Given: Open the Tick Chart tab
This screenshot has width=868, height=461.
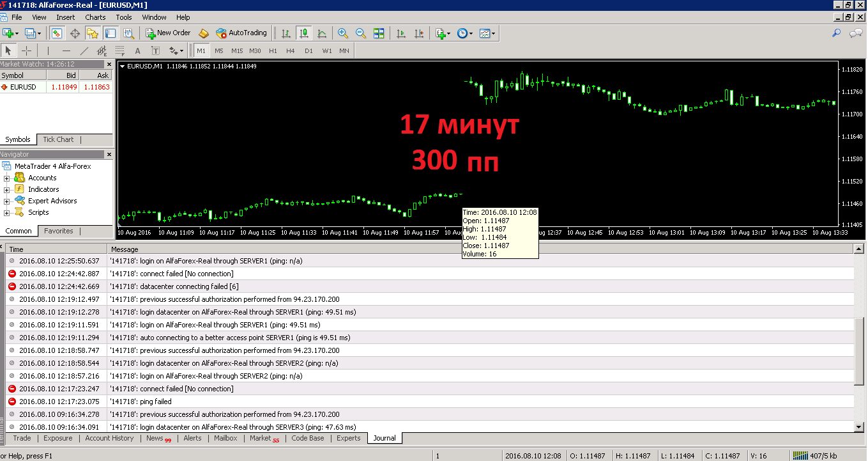Looking at the screenshot, I should click(x=58, y=139).
